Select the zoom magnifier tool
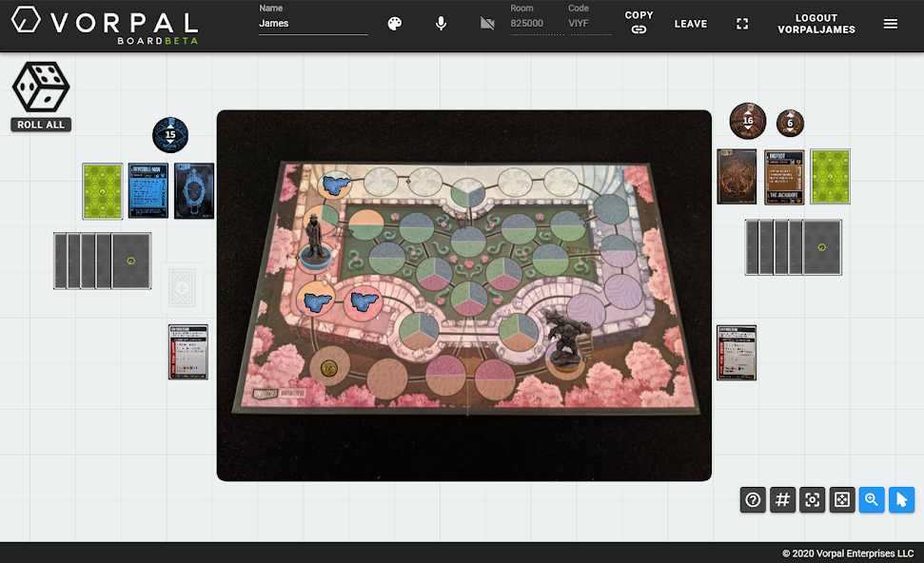 872,499
